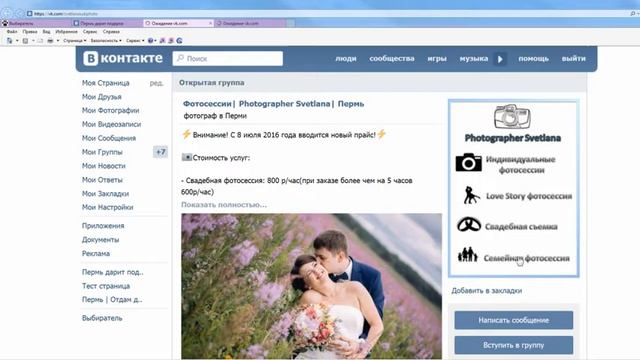This screenshot has height=360, width=640.
Task: Switch to the 'Пермь дарит подарки' browser tab
Action: pos(107,23)
